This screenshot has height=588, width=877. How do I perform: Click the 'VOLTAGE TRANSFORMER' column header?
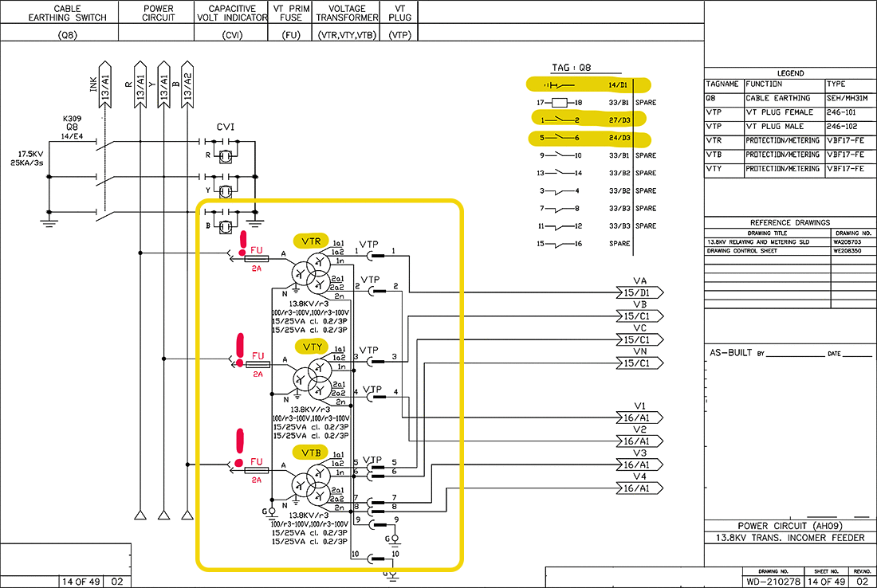[x=347, y=13]
